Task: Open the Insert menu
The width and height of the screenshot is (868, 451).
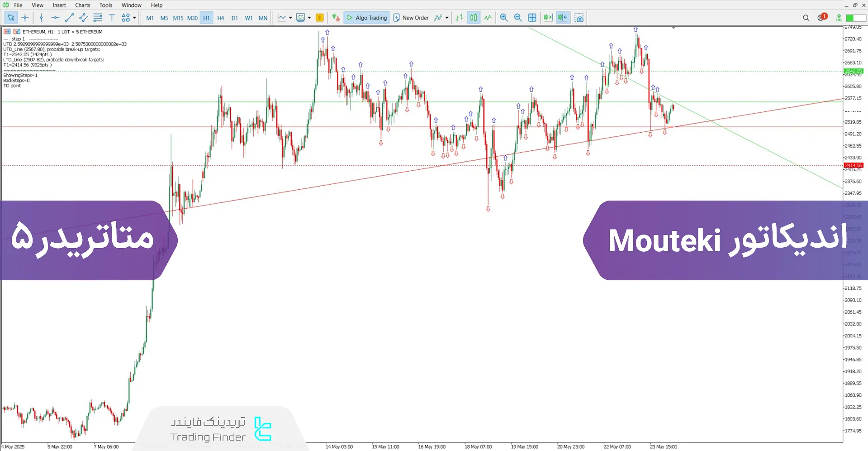Action: tap(59, 5)
